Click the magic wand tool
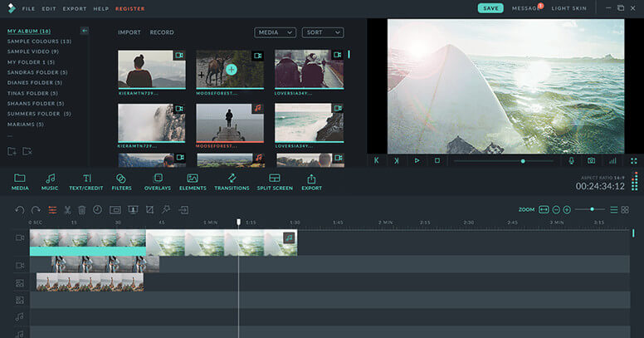 tap(166, 210)
